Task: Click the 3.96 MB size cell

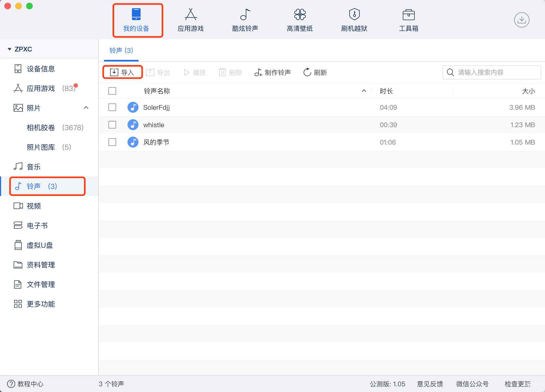Action: point(522,107)
